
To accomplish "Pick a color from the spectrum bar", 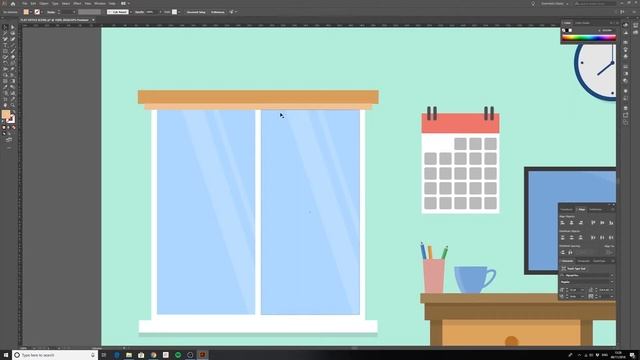I will [589, 38].
